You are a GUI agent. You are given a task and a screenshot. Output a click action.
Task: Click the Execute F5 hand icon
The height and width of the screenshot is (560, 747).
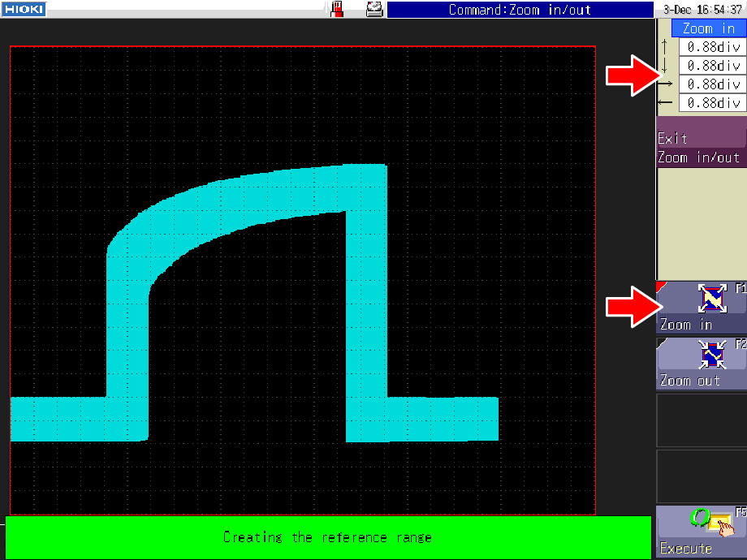pos(711,524)
